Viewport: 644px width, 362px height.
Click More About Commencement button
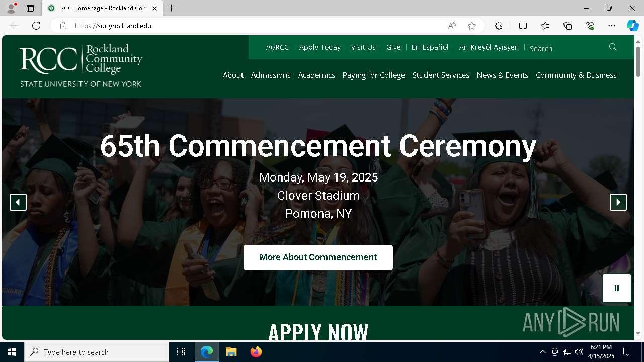pos(318,257)
